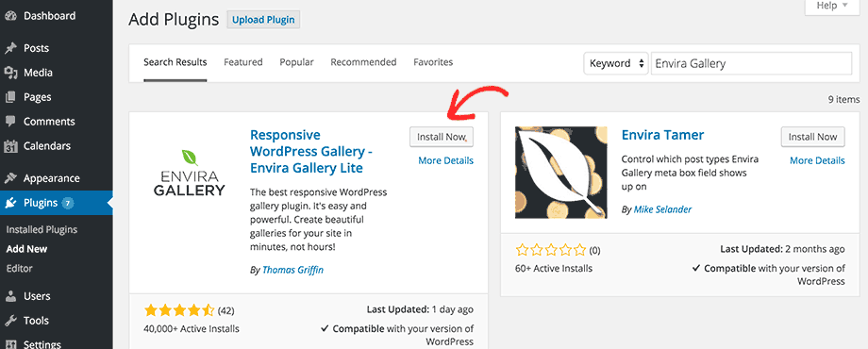This screenshot has width=868, height=349.
Task: Click the Envira Gallery logo thumbnail
Action: pyautogui.click(x=189, y=173)
